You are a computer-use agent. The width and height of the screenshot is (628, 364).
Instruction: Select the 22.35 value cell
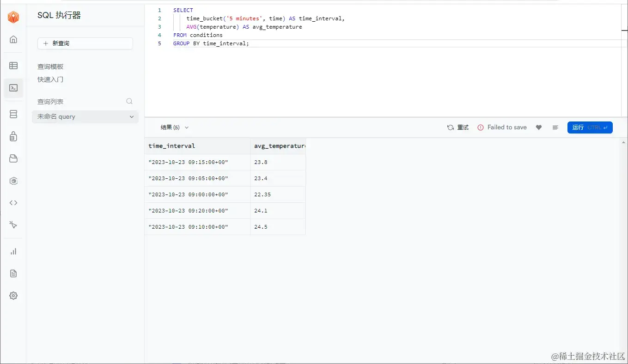pyautogui.click(x=278, y=194)
